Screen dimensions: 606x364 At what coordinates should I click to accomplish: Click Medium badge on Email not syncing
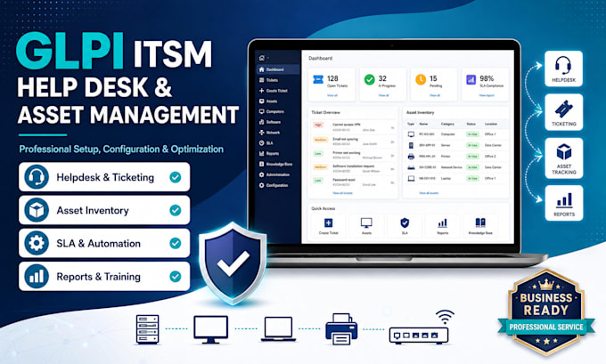321,140
